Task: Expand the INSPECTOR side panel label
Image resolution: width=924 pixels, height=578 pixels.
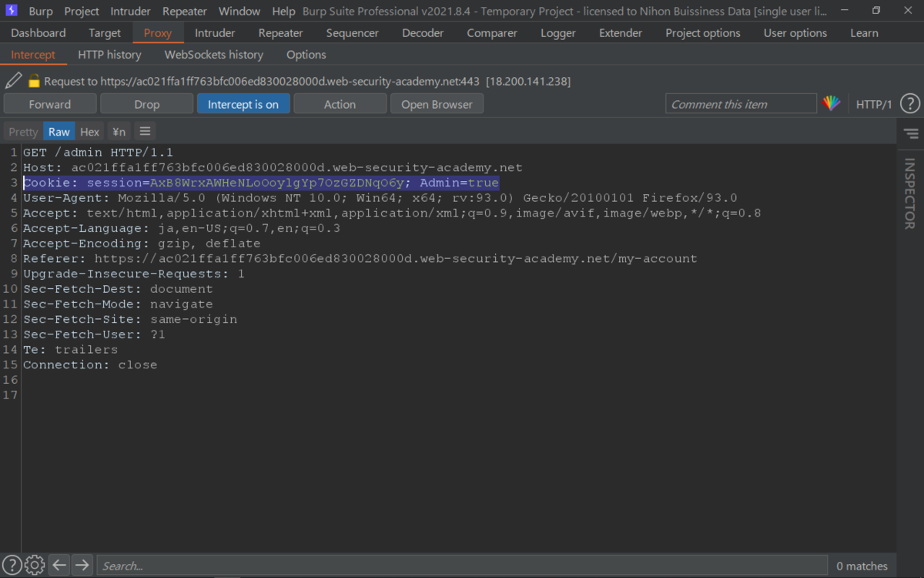Action: [x=910, y=193]
